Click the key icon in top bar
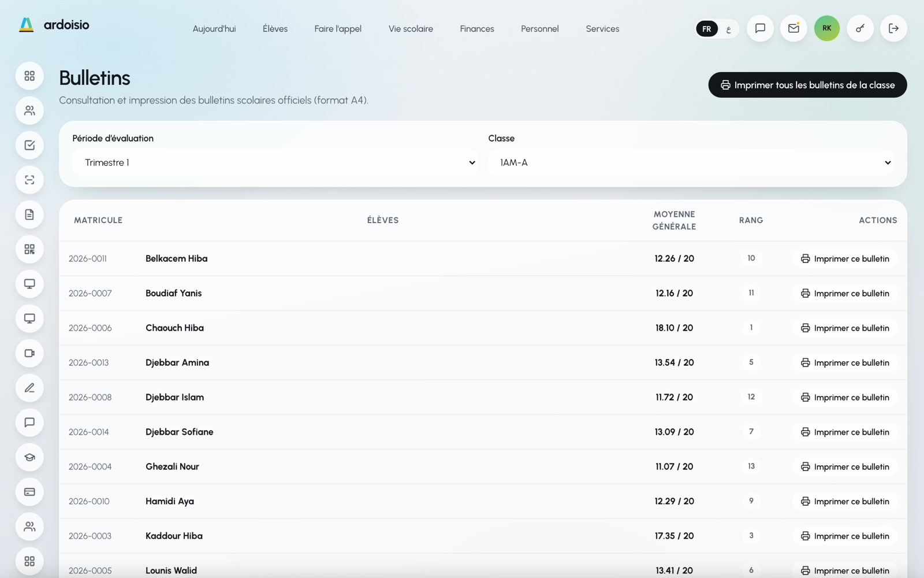Screen dimensions: 924x578 [860, 28]
